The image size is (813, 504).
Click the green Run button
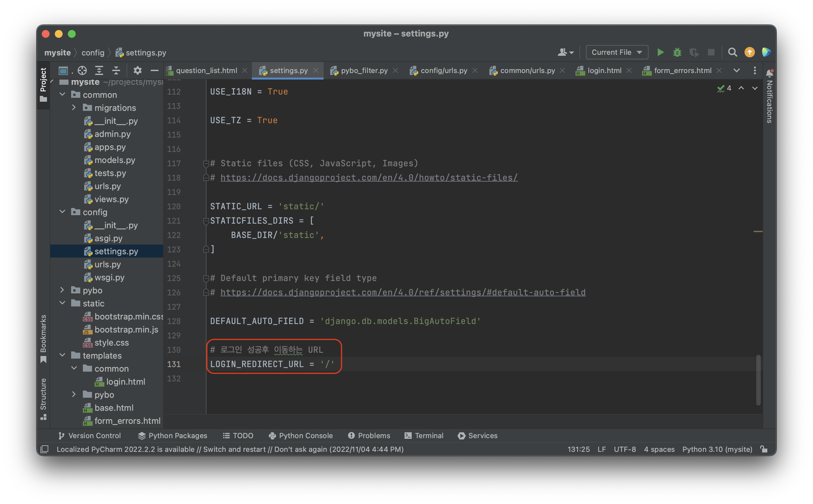point(660,52)
